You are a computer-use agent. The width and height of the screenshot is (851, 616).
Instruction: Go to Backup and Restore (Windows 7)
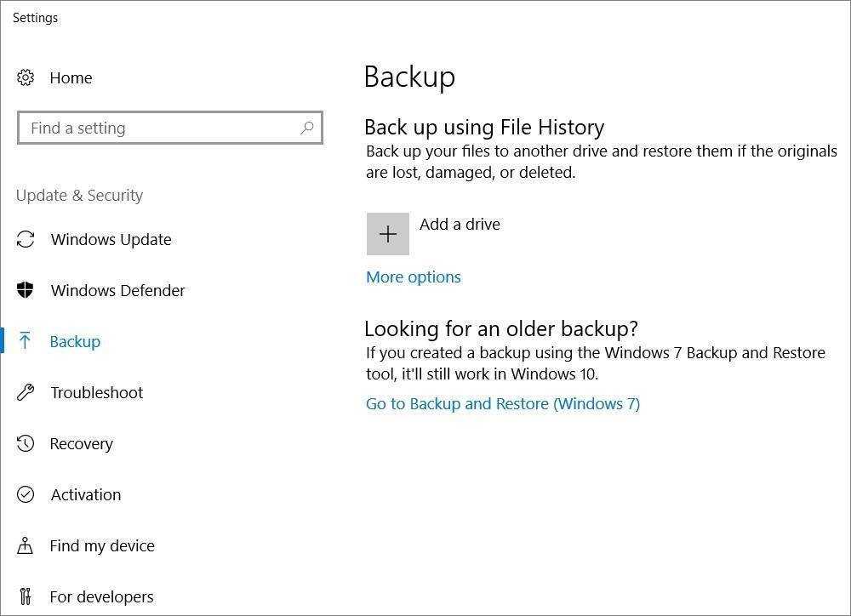pos(503,404)
